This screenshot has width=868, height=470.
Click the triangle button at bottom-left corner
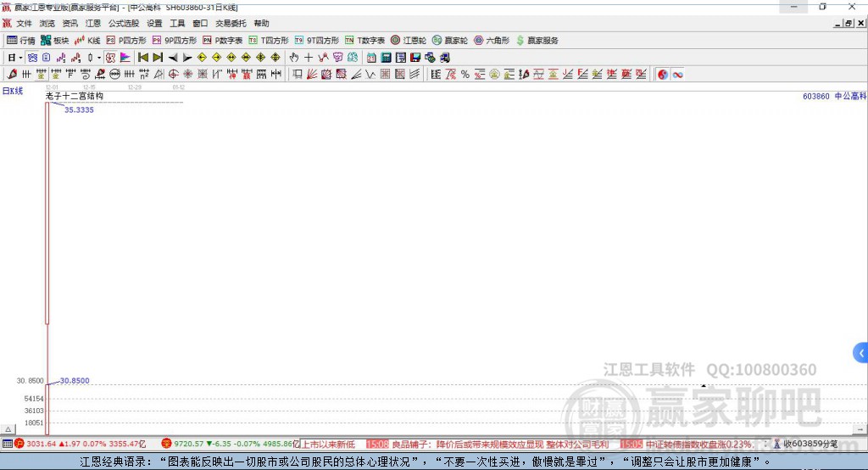[8, 429]
